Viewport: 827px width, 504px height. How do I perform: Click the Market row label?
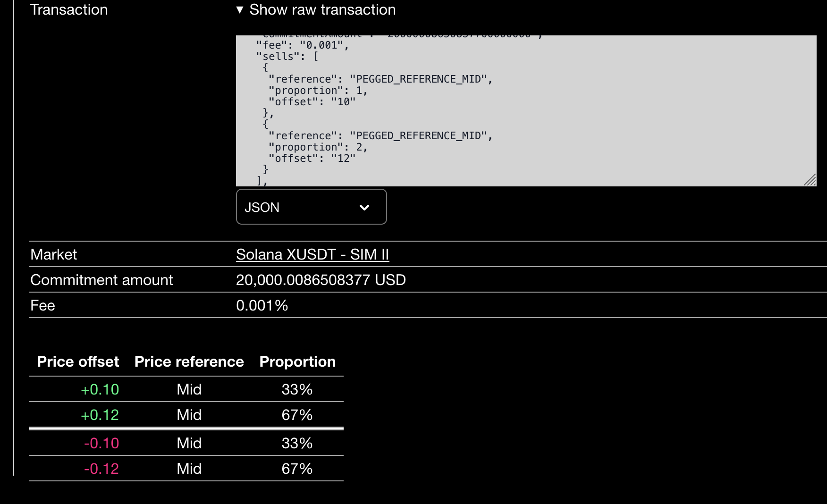tap(53, 254)
